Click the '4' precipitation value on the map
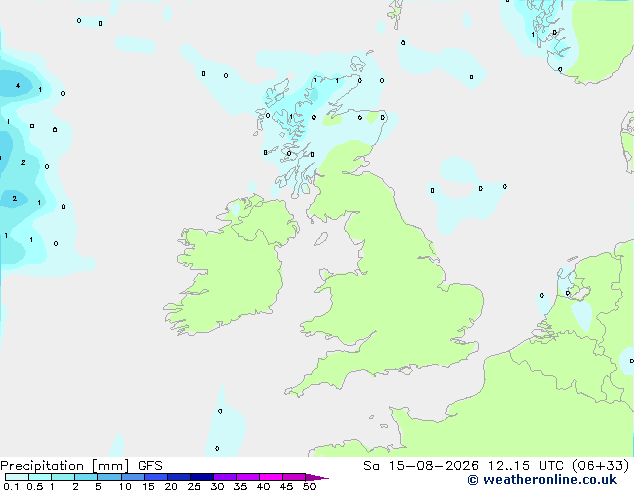 (18, 85)
